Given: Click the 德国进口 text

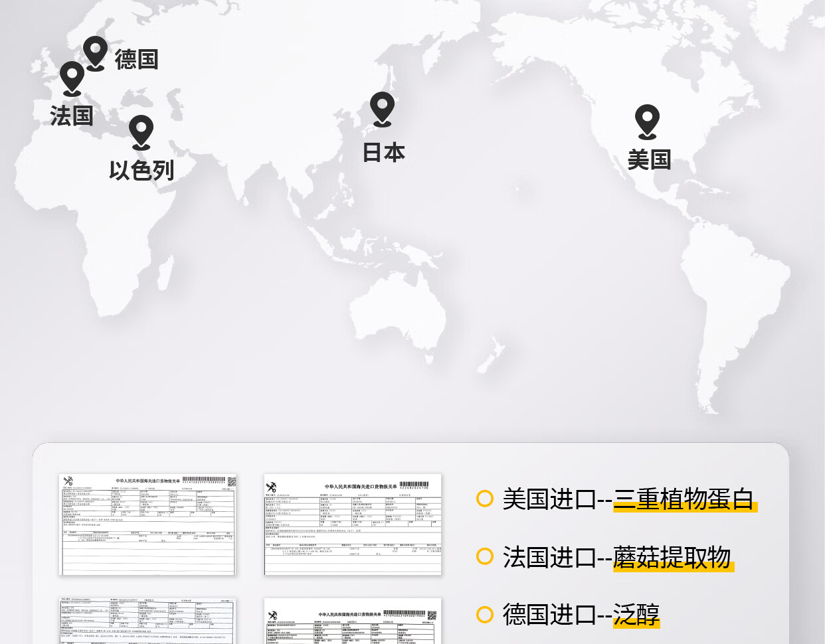Looking at the screenshot, I should coord(549,615).
